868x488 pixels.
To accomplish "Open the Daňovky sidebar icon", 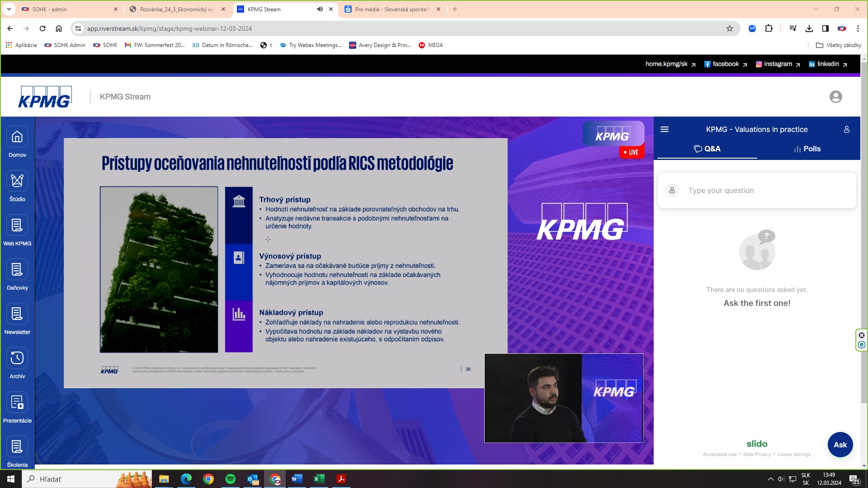I will [17, 270].
